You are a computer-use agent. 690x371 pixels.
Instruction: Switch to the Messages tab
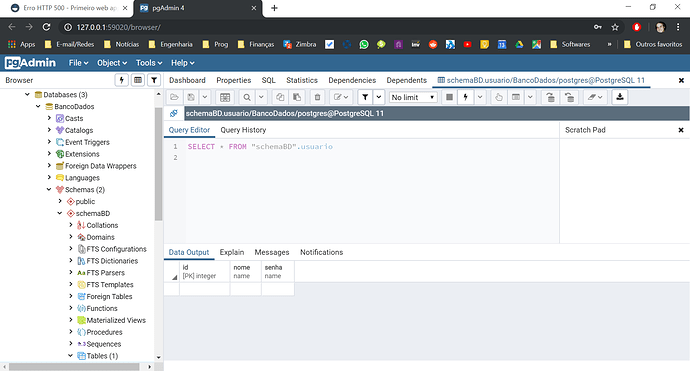tap(272, 253)
